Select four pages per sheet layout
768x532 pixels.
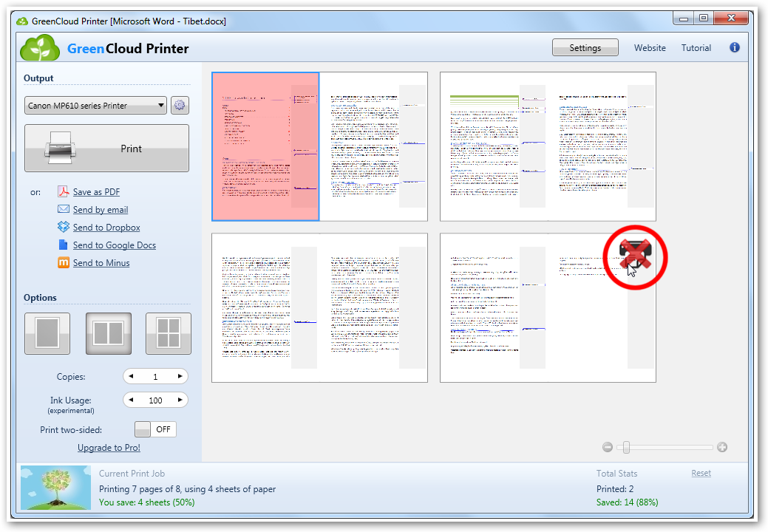(169, 333)
